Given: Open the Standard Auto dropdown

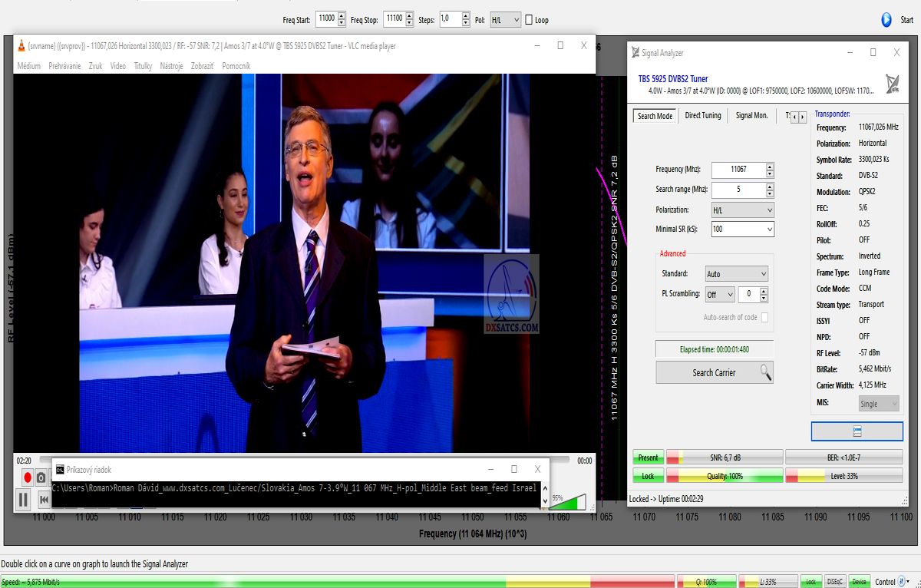Looking at the screenshot, I should [736, 274].
